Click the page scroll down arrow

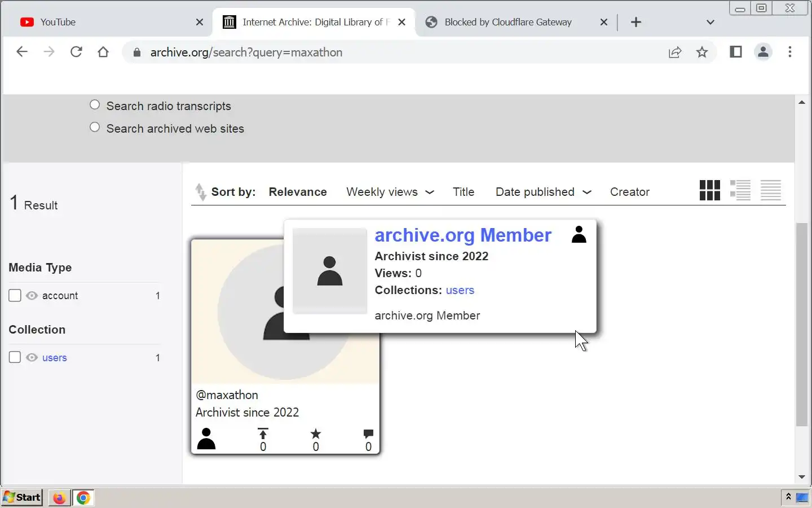(x=802, y=478)
